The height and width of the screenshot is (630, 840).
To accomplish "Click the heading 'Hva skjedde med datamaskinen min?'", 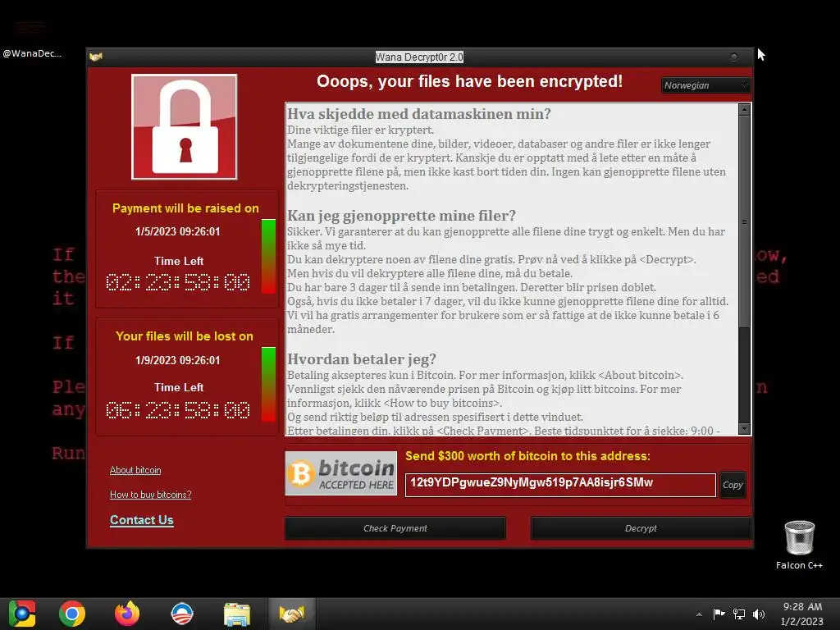I will 419,114.
